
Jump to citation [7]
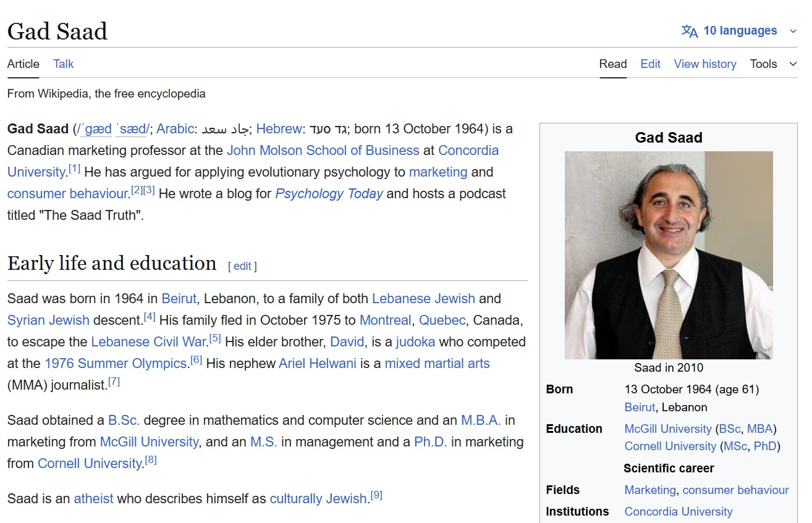(114, 381)
